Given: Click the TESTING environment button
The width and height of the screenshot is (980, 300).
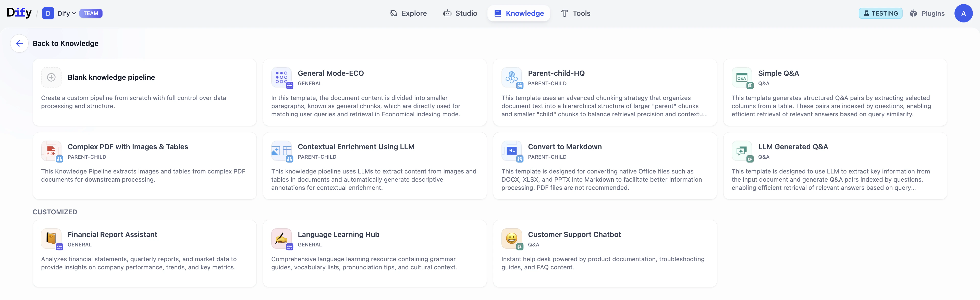Looking at the screenshot, I should (881, 13).
